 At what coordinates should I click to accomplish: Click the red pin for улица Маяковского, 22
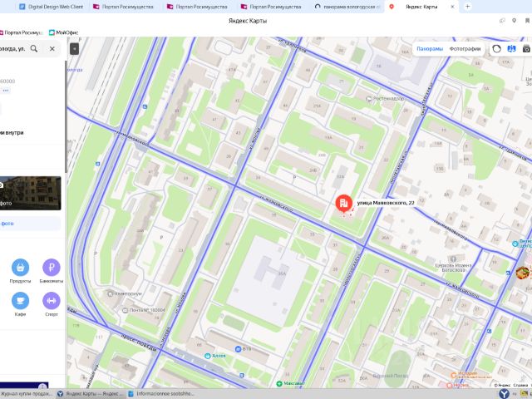343,203
